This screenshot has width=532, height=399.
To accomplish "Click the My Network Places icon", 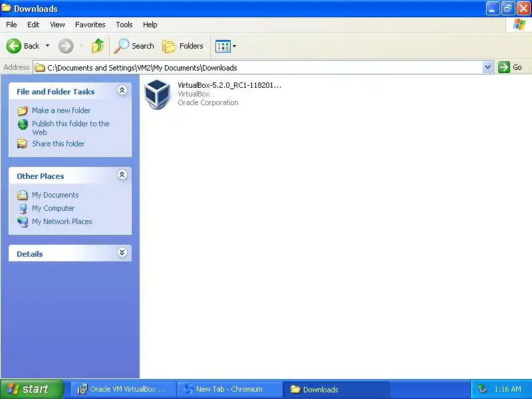I will [x=23, y=221].
